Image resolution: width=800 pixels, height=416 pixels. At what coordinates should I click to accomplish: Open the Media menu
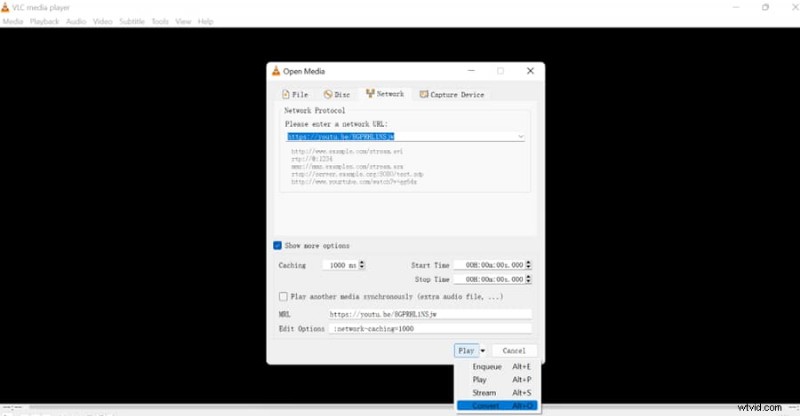tap(13, 21)
